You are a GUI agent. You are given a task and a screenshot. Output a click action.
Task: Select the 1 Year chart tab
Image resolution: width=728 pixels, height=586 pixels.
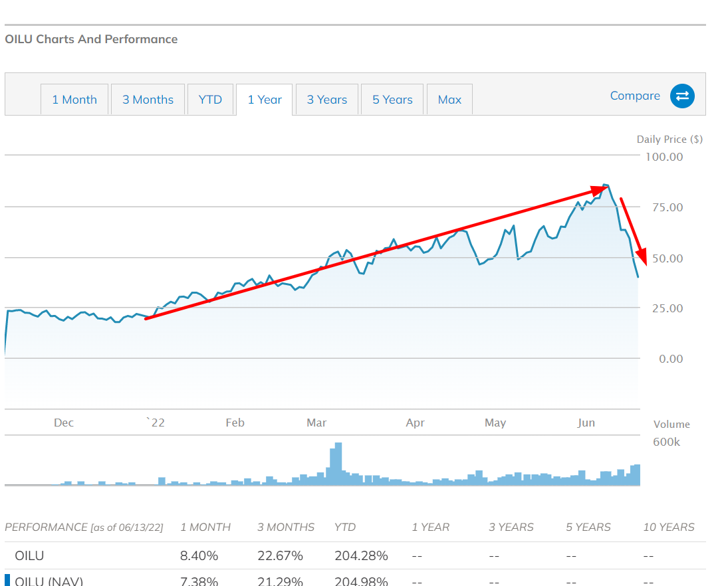pyautogui.click(x=265, y=99)
